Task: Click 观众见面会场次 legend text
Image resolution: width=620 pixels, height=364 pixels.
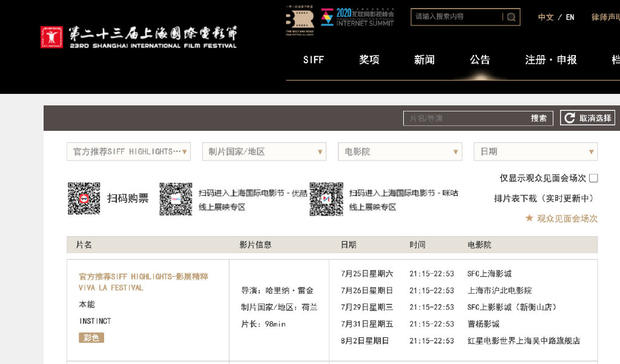Action: click(567, 218)
